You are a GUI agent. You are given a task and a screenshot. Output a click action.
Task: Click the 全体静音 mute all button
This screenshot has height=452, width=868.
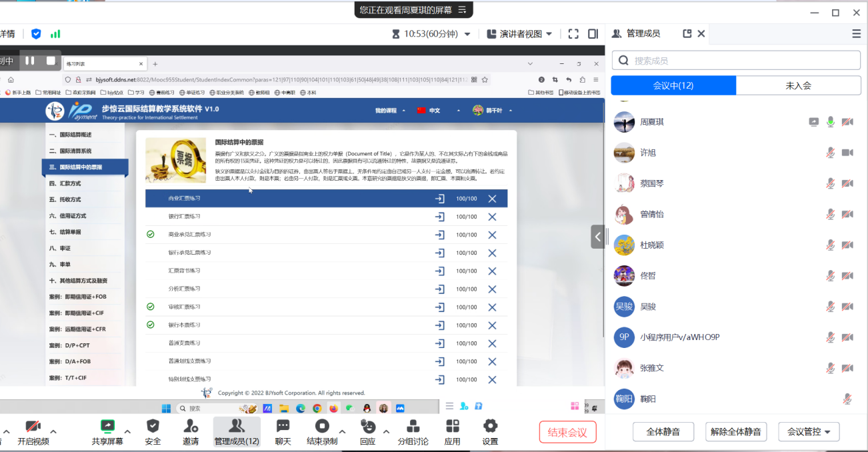pos(663,431)
